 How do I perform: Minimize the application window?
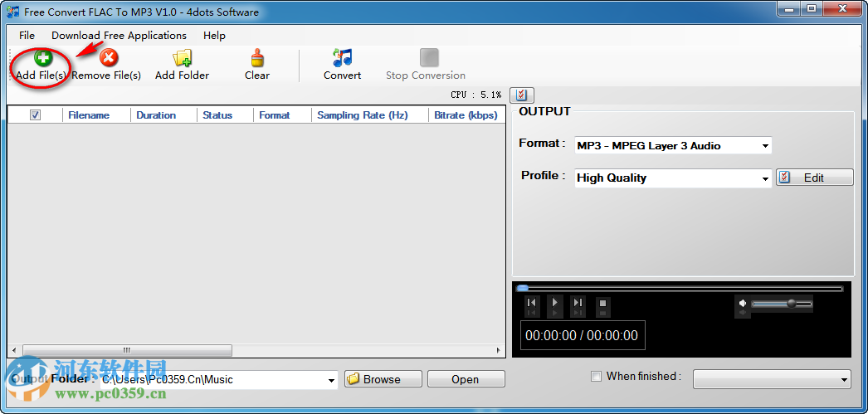pyautogui.click(x=788, y=8)
